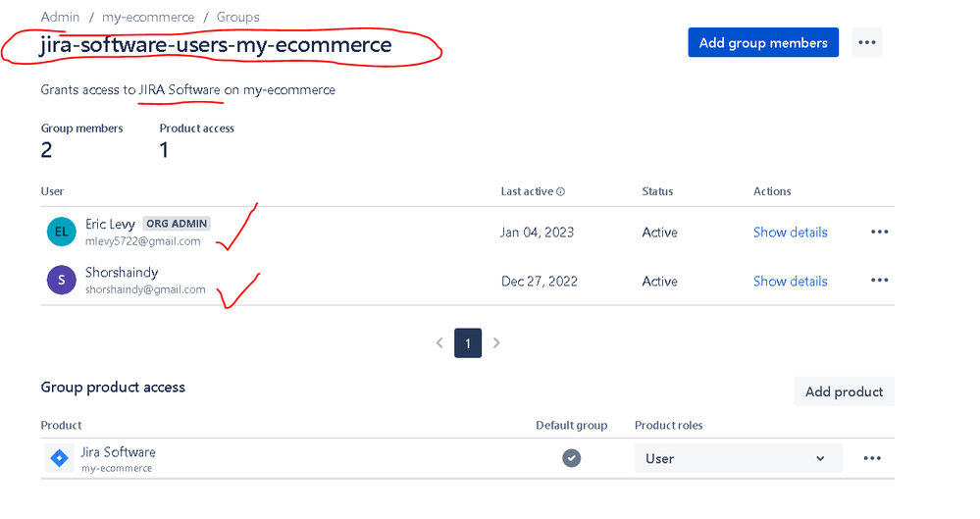The width and height of the screenshot is (980, 519).
Task: Open the Admin breadcrumb link
Action: point(60,17)
